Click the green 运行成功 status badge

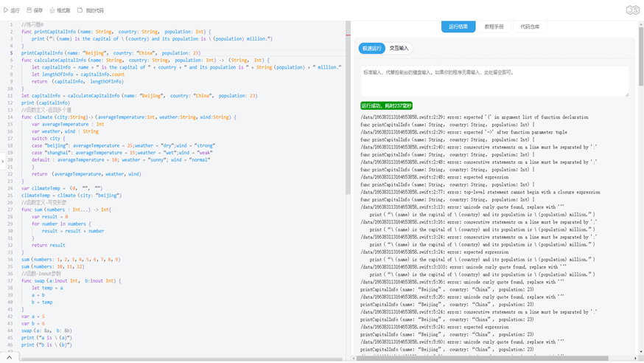(387, 106)
